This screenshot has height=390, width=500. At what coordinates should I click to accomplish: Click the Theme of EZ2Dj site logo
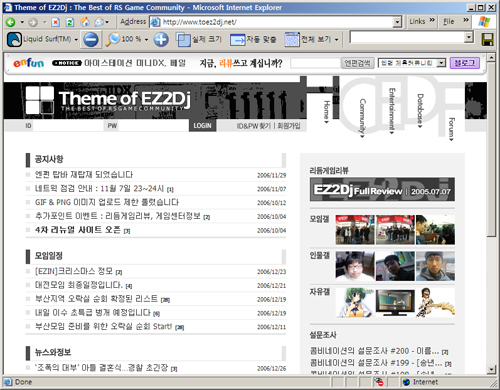pos(108,99)
